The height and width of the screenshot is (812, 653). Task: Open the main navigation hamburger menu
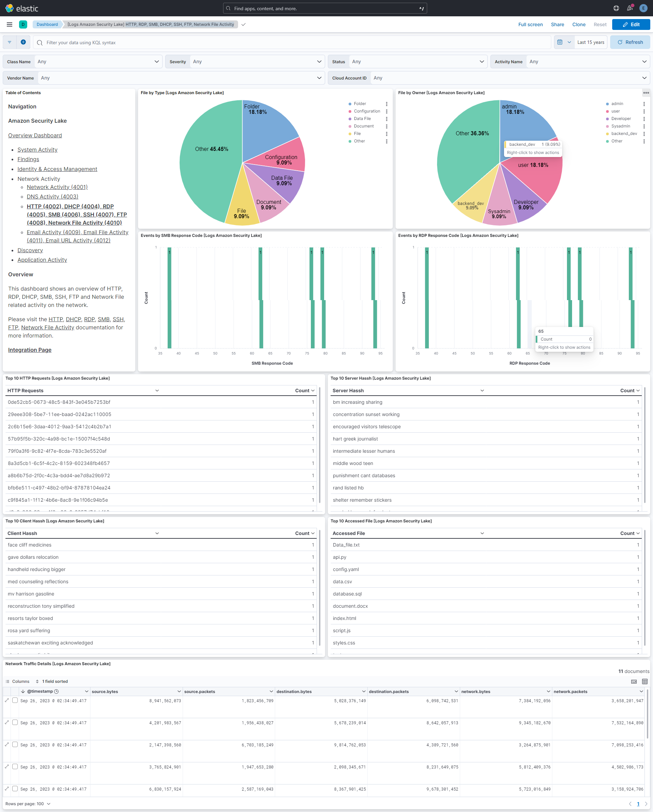point(9,24)
